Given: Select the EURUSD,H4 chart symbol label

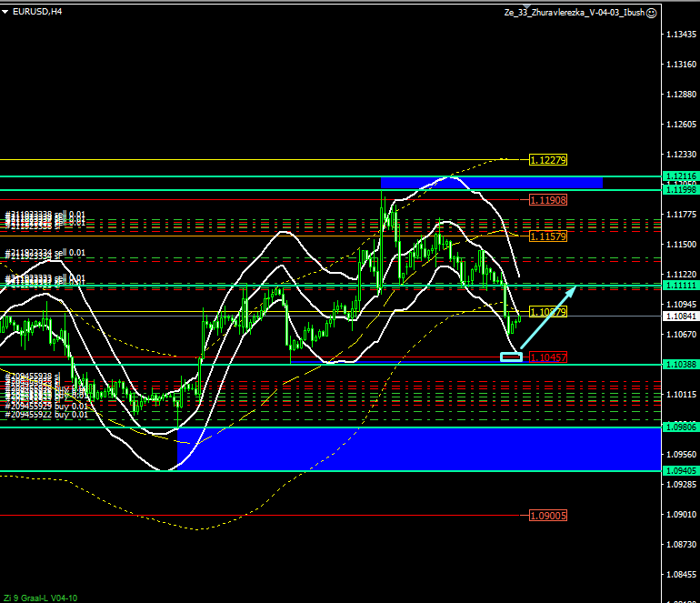Looking at the screenshot, I should click(x=37, y=12).
